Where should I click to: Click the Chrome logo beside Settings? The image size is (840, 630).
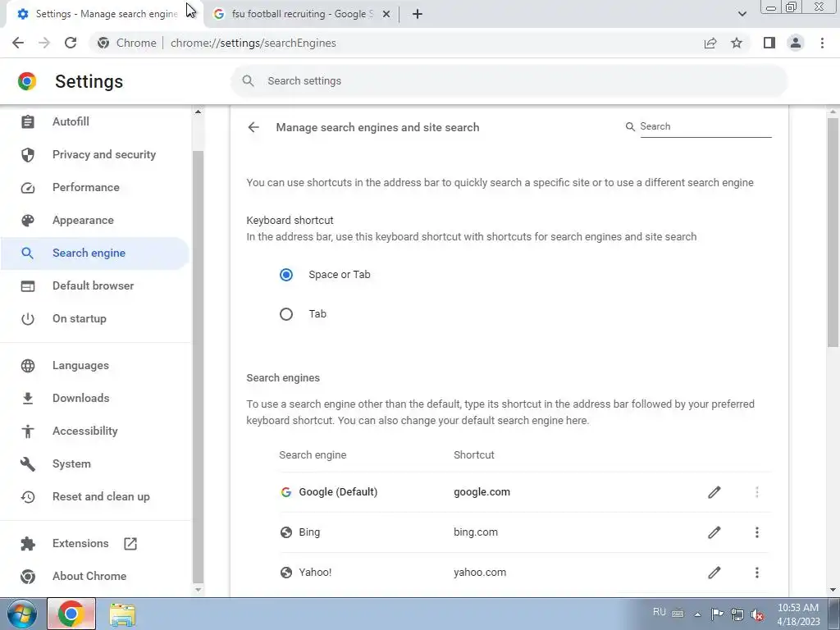pos(27,81)
